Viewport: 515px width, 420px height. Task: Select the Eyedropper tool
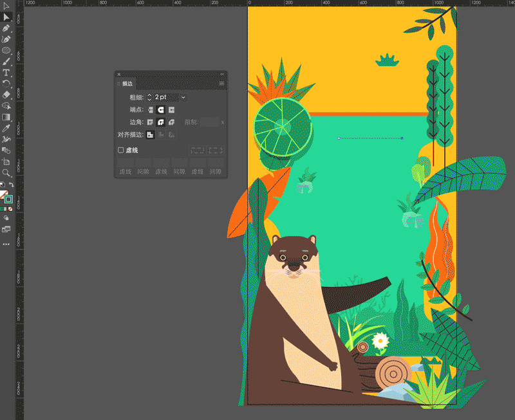click(x=6, y=128)
